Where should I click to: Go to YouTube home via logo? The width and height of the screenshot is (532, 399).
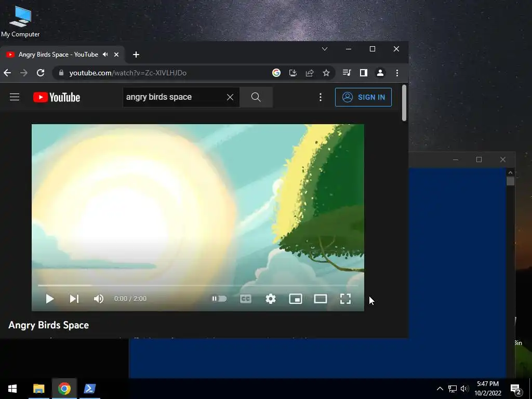(x=57, y=97)
